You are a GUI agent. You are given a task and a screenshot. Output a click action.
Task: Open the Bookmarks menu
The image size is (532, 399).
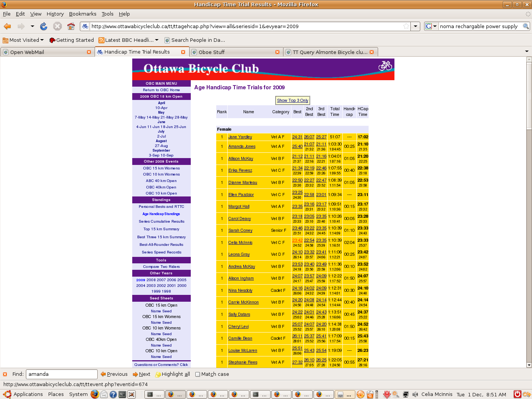[82, 14]
